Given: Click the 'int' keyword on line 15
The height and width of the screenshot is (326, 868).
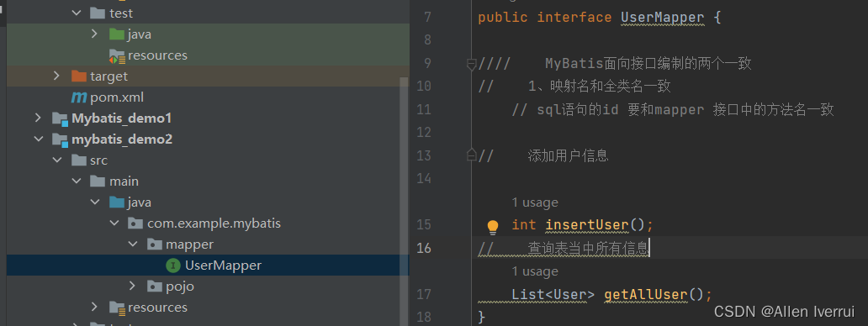Looking at the screenshot, I should [x=524, y=225].
